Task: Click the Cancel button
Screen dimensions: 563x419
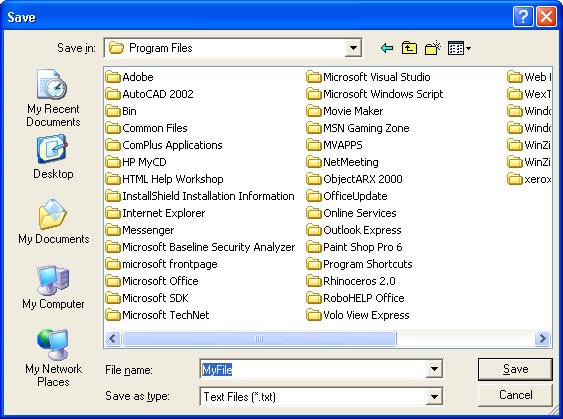Action: [515, 395]
